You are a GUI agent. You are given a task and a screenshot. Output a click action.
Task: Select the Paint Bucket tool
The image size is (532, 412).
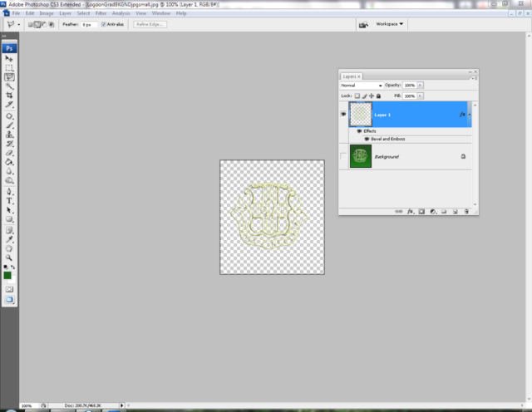pos(9,162)
